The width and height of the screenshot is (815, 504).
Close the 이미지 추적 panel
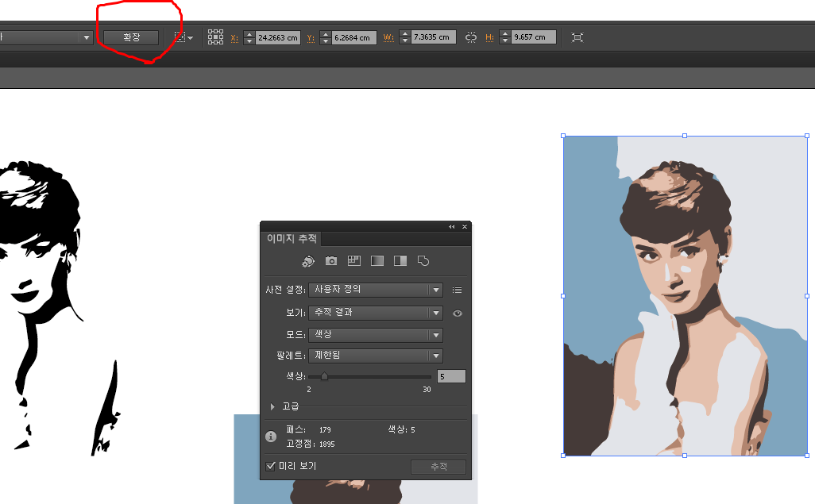(x=465, y=226)
